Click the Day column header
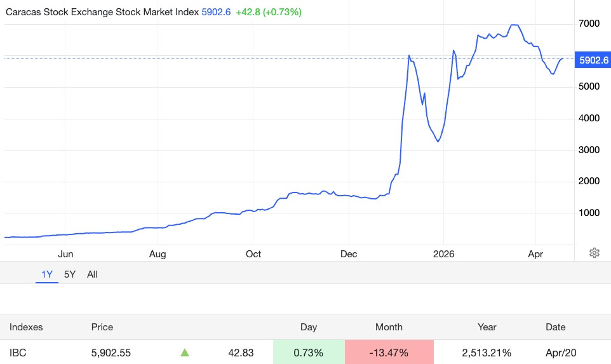 coord(309,327)
